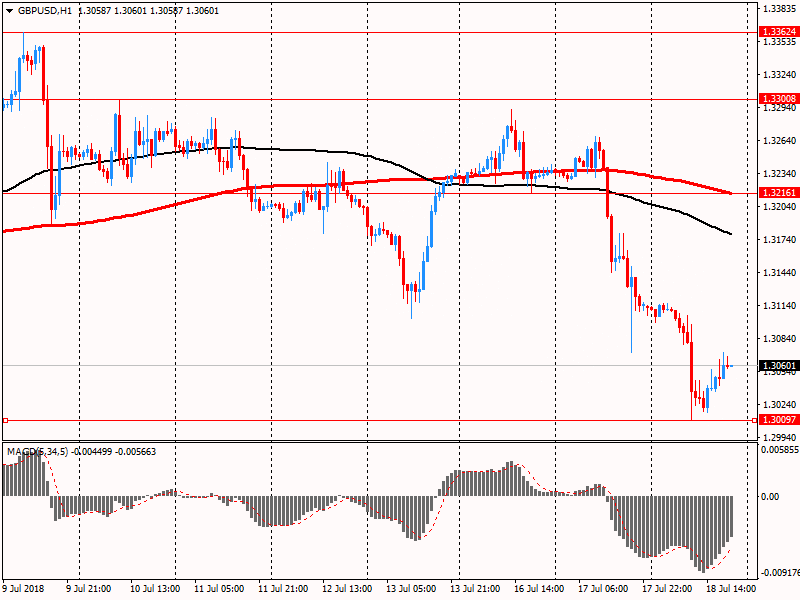Click the 9 Jul 21:00 time axis label
Screen dimensions: 800x600
[89, 589]
